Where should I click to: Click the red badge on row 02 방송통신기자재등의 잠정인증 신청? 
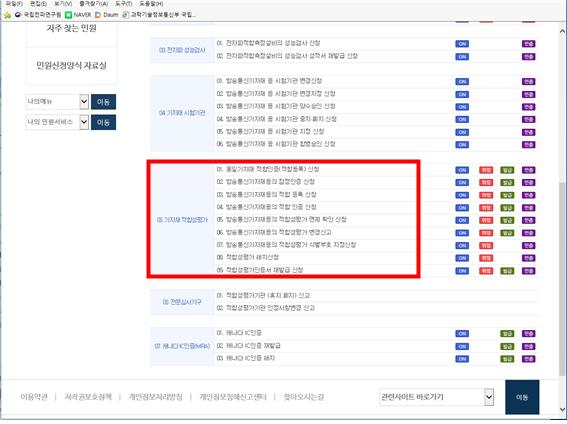click(486, 183)
